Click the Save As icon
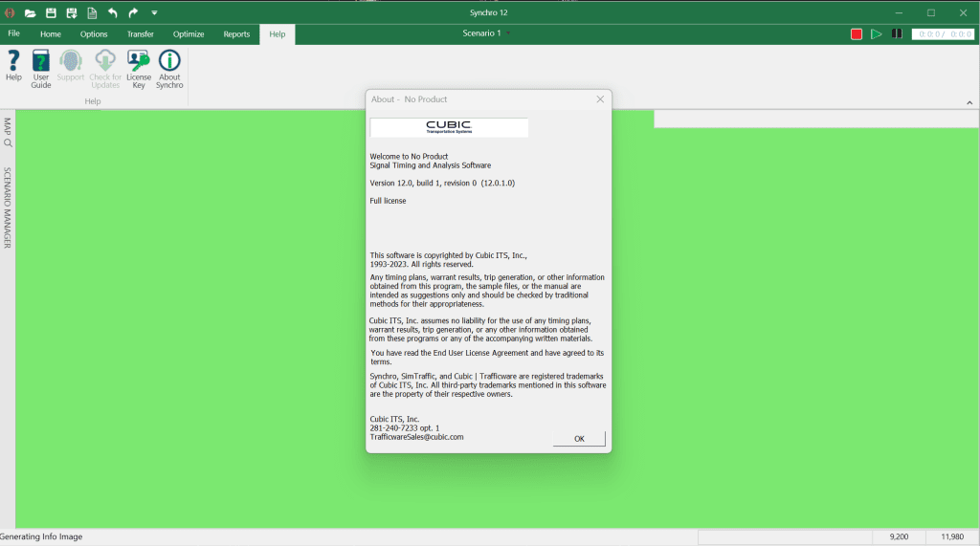 tap(72, 12)
